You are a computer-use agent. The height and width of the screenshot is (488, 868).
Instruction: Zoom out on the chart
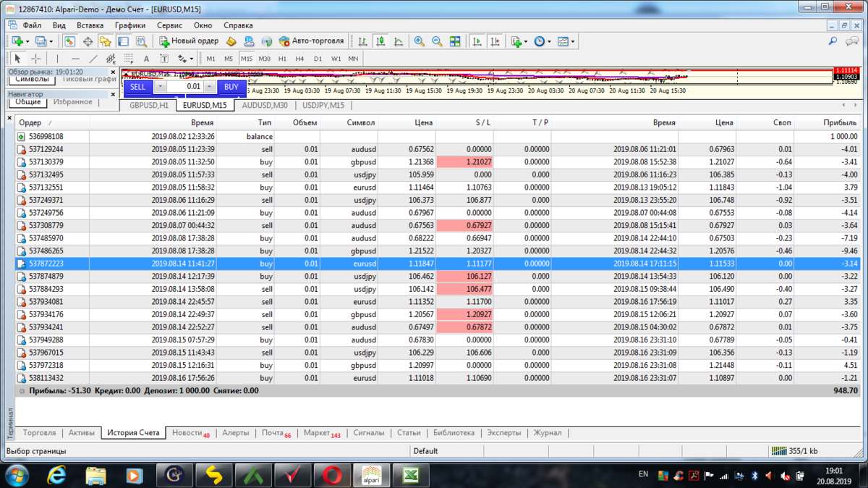pos(438,41)
